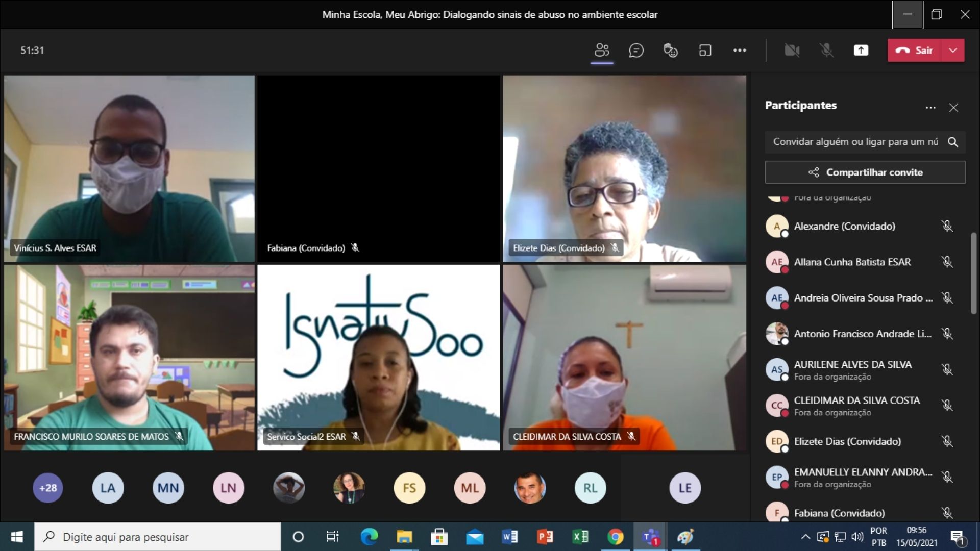Open Word from the taskbar
Image resolution: width=980 pixels, height=551 pixels.
(509, 537)
